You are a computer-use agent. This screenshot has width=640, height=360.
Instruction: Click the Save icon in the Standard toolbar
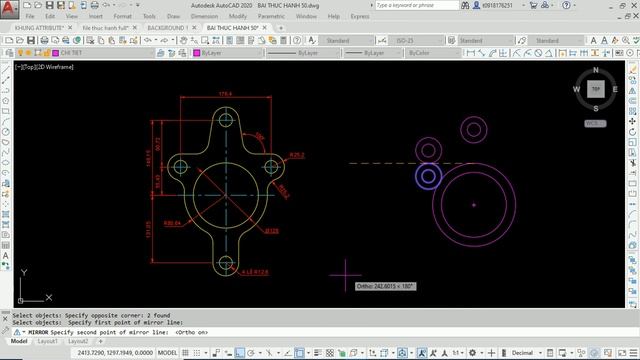pyautogui.click(x=31, y=40)
